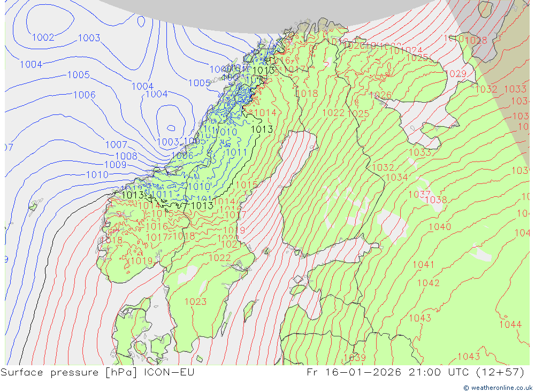Select the 1002 isobar label
The image size is (535, 392).
point(43,37)
